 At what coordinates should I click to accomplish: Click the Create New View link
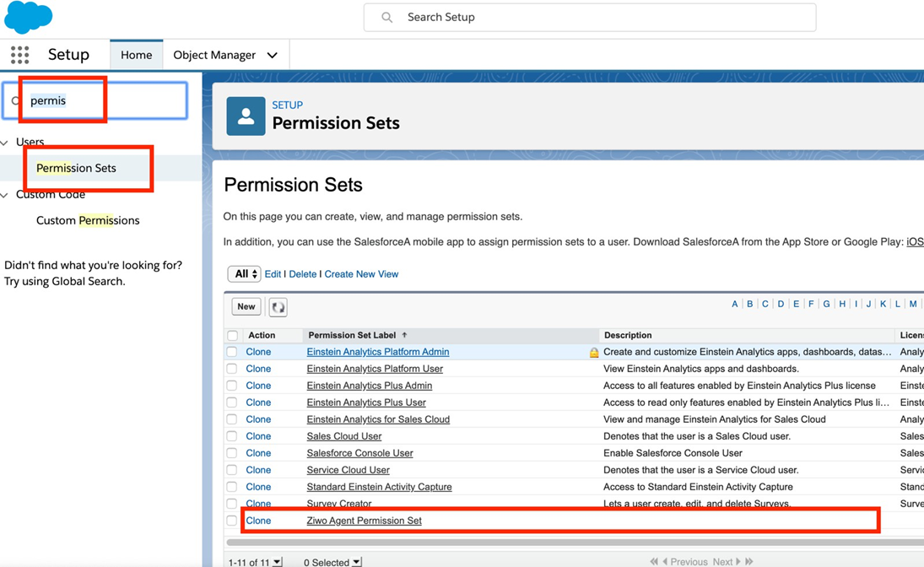(361, 274)
